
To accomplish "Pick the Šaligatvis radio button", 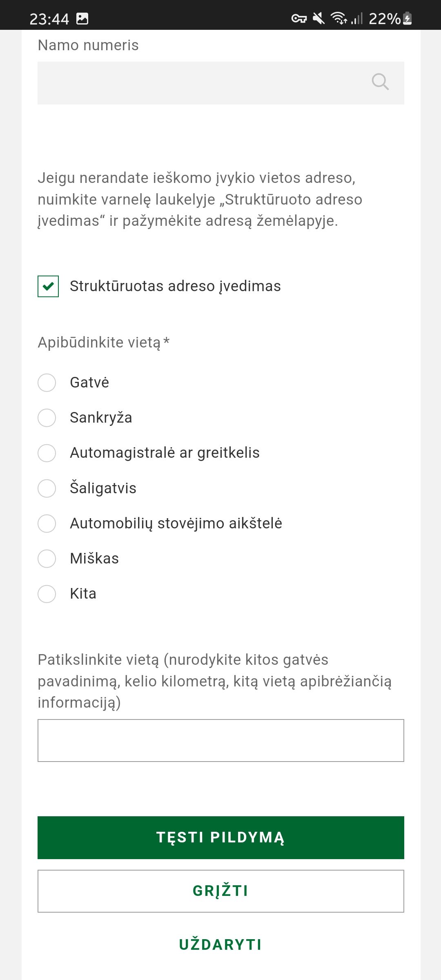I will [x=47, y=488].
